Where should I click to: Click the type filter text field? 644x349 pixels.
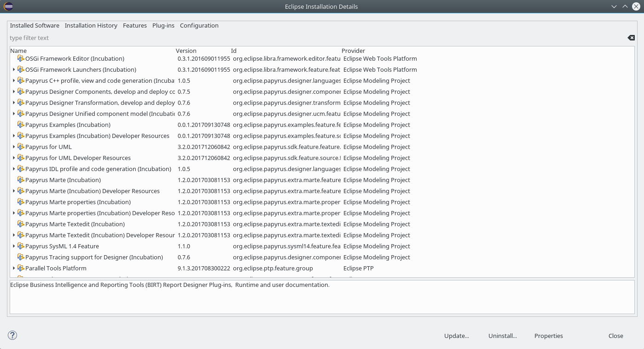tap(318, 38)
